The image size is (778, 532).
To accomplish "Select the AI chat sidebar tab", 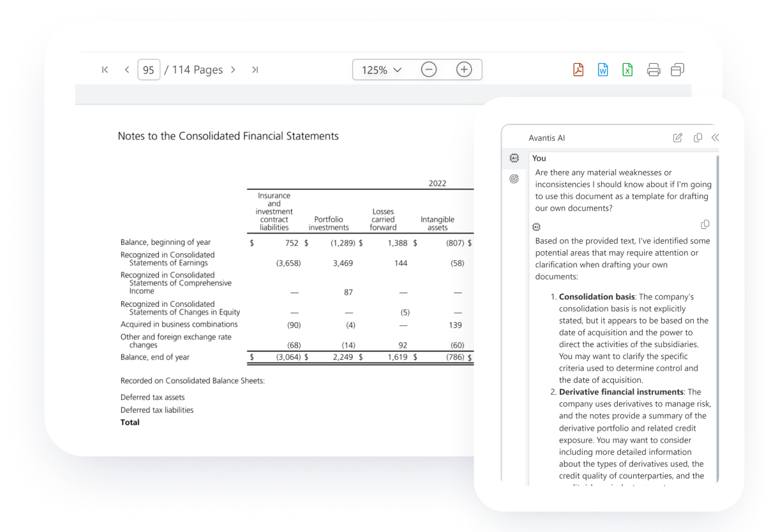I will coord(514,158).
